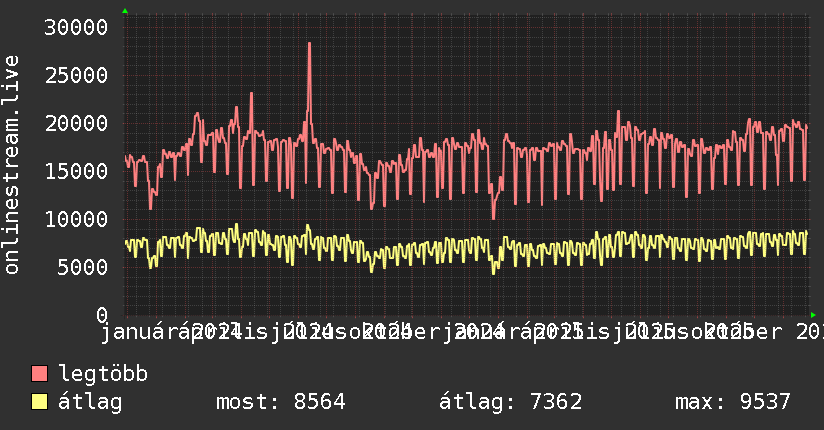Click the 20000 y-axis label
This screenshot has width=824, height=430.
(76, 124)
